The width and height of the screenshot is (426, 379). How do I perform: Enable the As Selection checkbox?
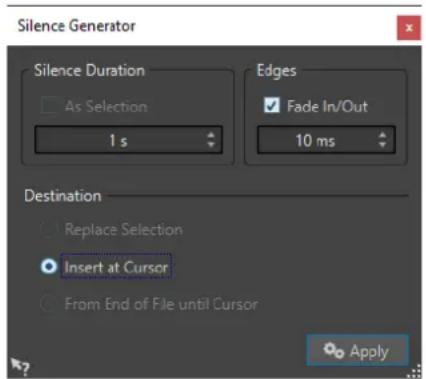point(49,106)
